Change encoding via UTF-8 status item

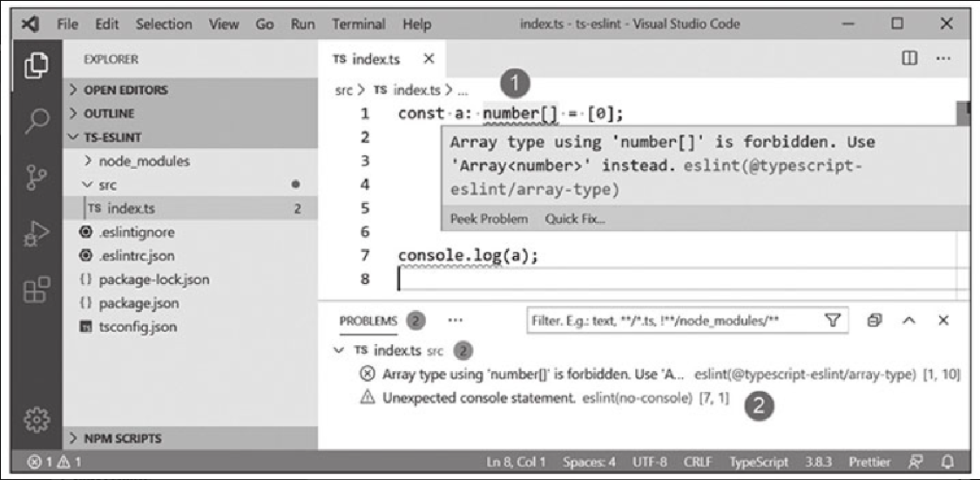(649, 463)
